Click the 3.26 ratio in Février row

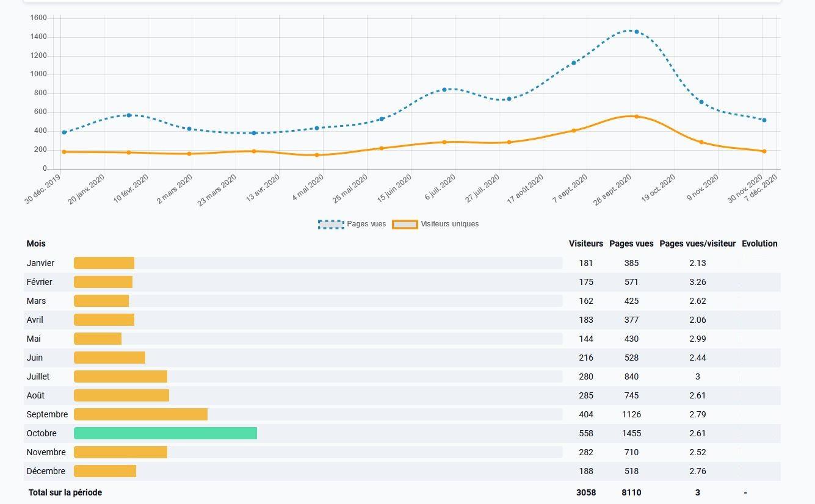point(698,282)
